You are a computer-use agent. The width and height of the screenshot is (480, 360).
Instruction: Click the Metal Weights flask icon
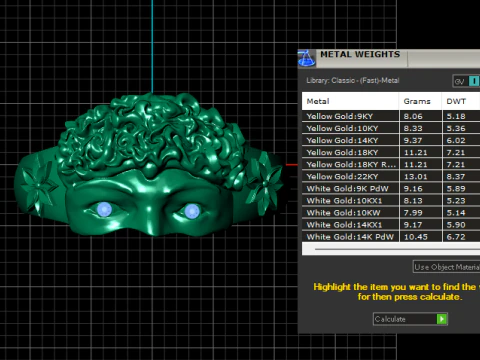tap(306, 58)
